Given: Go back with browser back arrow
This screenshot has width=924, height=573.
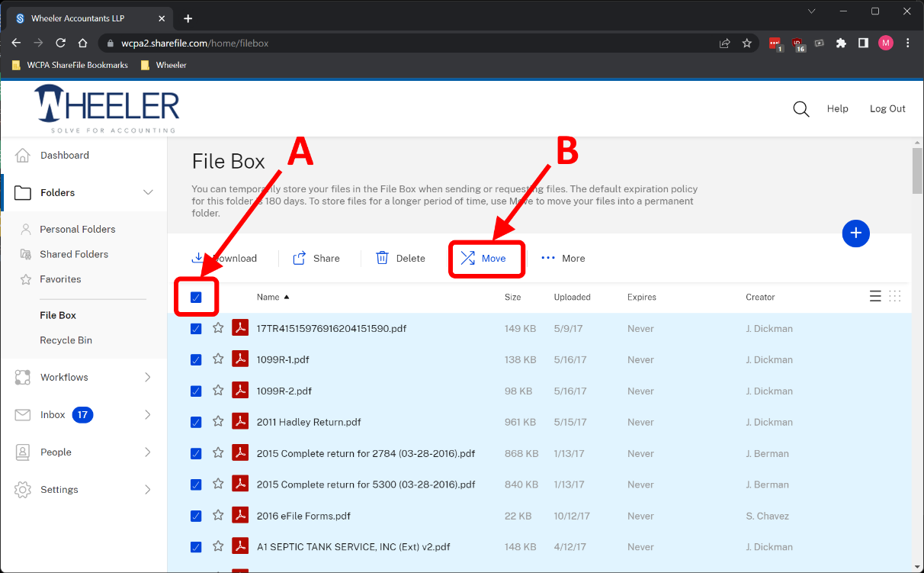Looking at the screenshot, I should pyautogui.click(x=16, y=43).
